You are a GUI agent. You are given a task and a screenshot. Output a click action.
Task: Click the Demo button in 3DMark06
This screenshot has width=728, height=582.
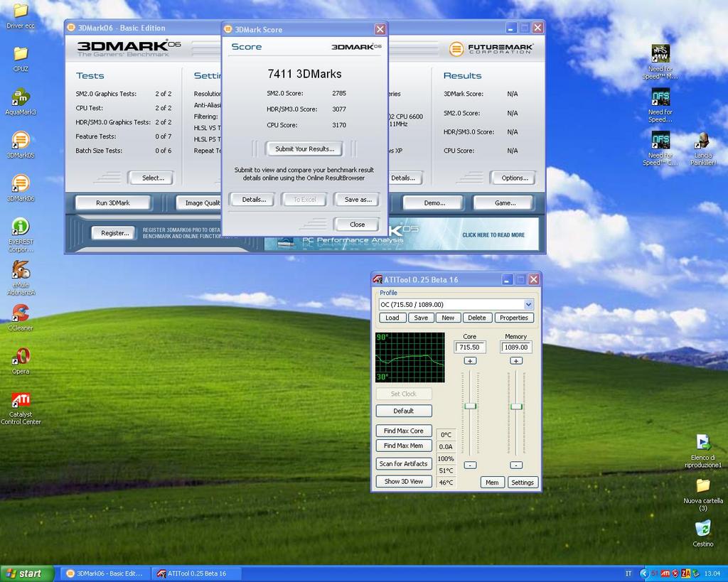[434, 203]
